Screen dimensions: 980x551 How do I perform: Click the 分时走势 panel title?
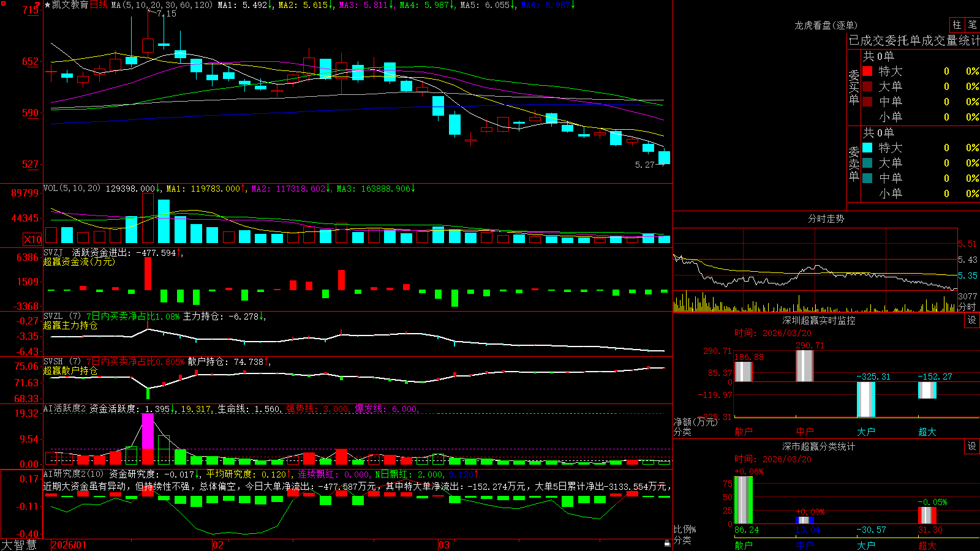[x=826, y=219]
